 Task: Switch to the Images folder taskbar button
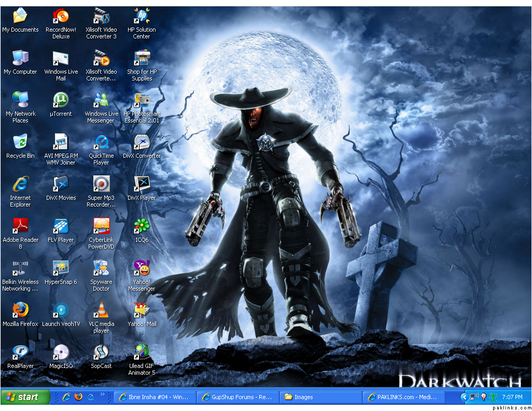(x=320, y=397)
